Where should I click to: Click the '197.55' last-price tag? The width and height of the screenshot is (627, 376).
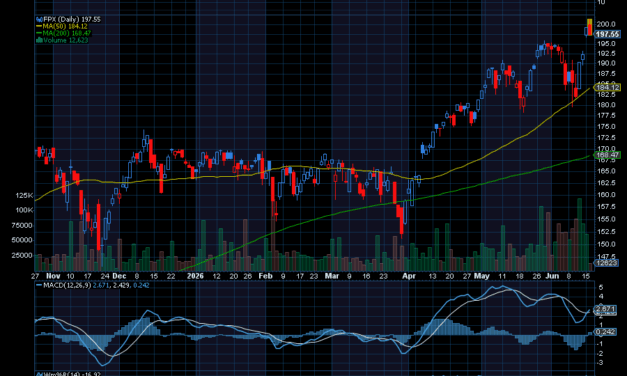click(607, 34)
